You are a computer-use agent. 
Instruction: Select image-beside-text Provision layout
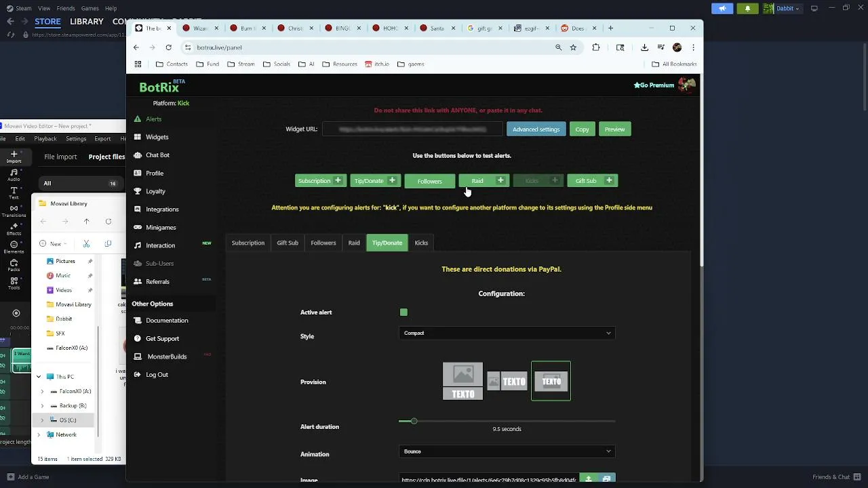tap(507, 382)
